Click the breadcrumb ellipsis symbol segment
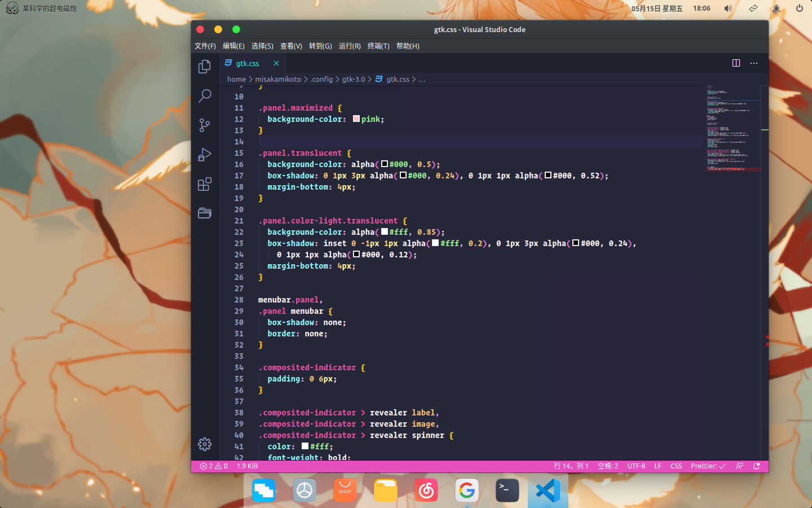Screen dimensions: 812x508 pyautogui.click(x=422, y=79)
